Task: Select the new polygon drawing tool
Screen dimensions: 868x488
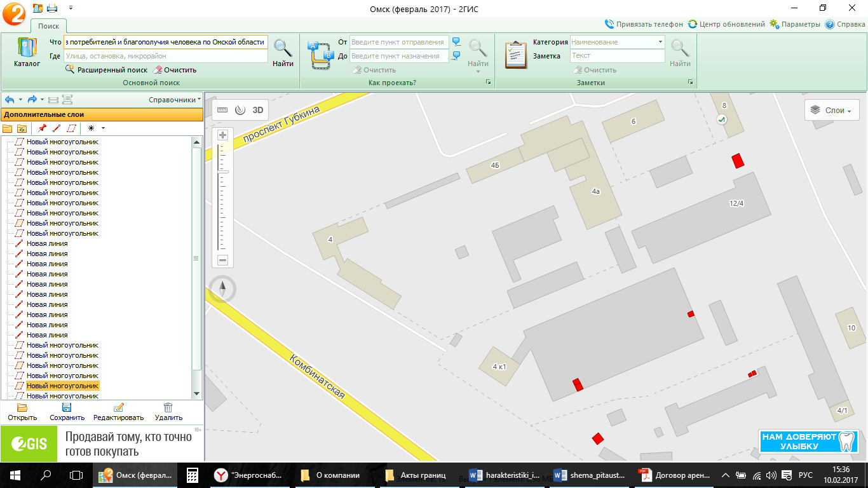Action: pyautogui.click(x=71, y=128)
